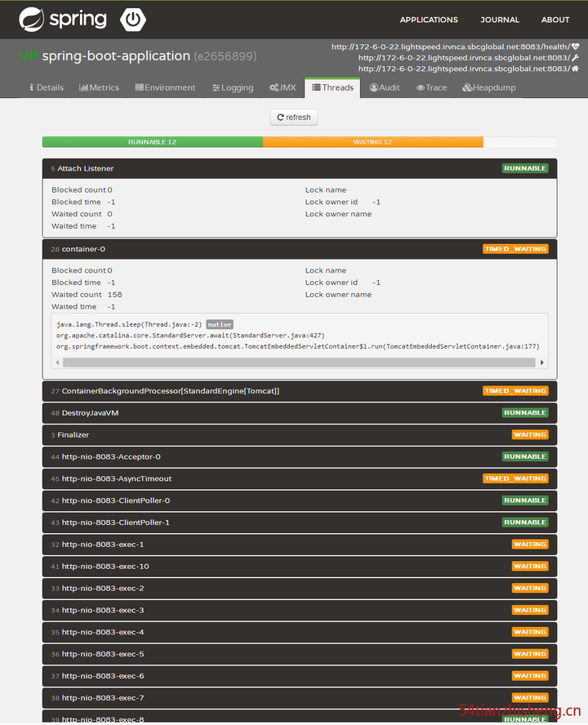This screenshot has height=725, width=588.
Task: Switch to the Environment tab
Action: [165, 87]
